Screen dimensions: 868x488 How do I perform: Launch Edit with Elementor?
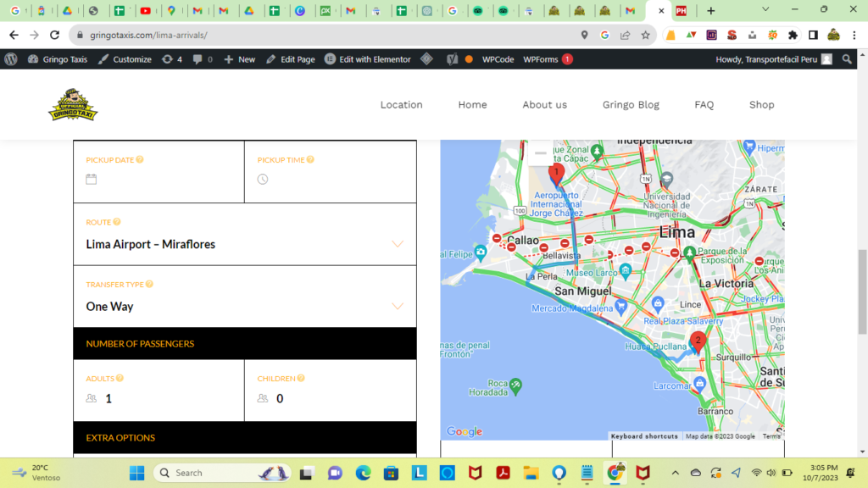[x=368, y=59]
